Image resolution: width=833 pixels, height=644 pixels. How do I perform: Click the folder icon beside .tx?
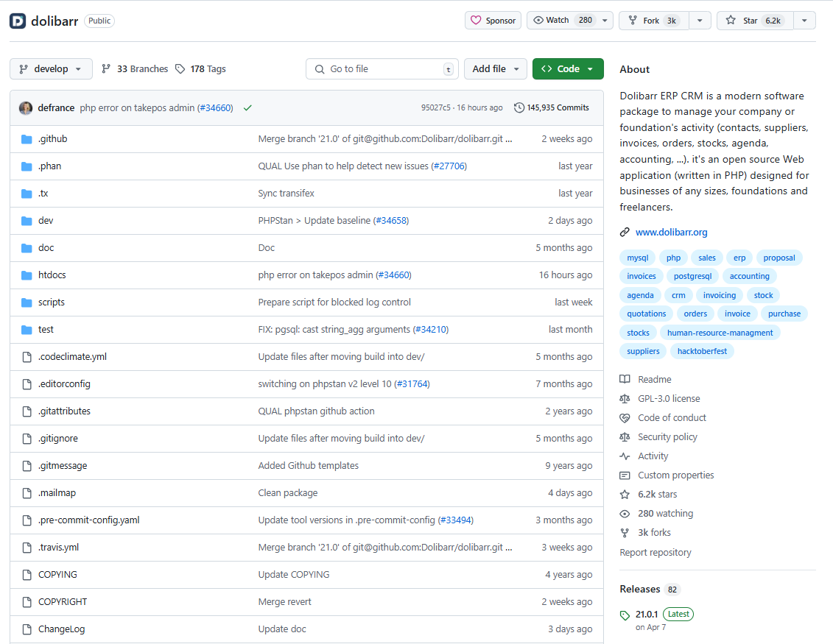coord(27,194)
